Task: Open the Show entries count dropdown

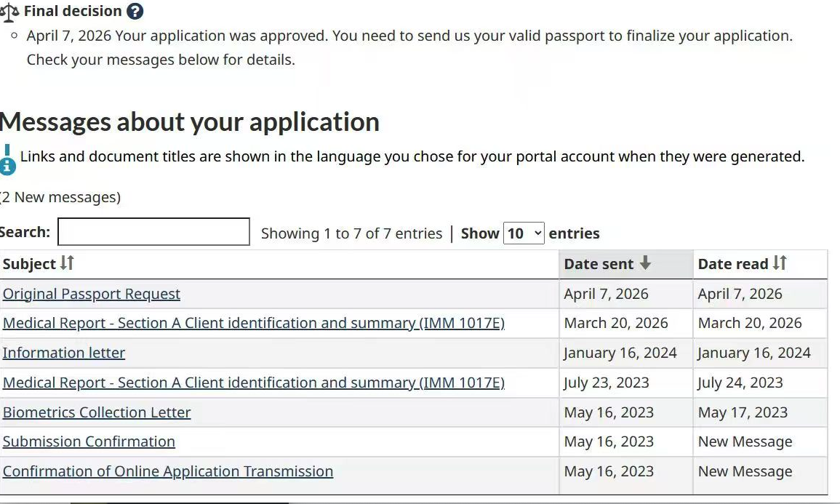Action: click(524, 233)
